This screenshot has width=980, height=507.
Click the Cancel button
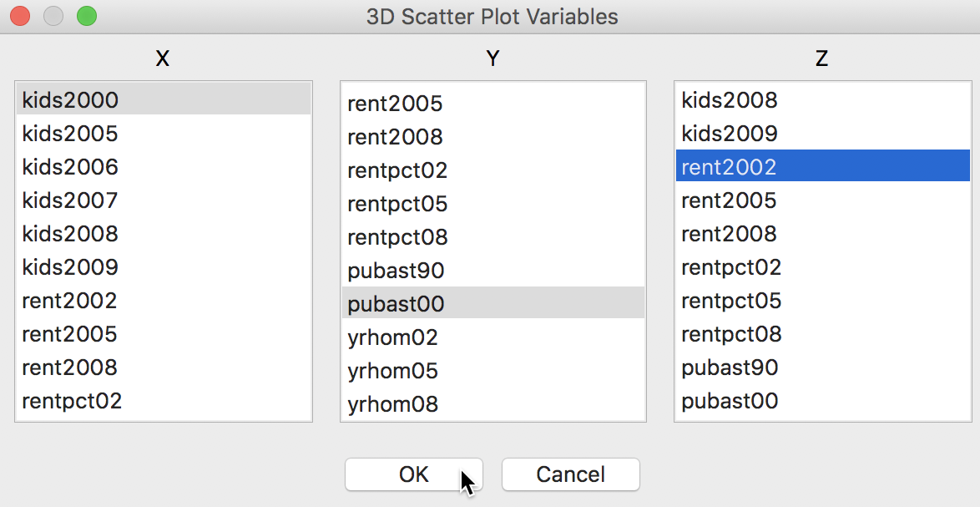pyautogui.click(x=570, y=474)
